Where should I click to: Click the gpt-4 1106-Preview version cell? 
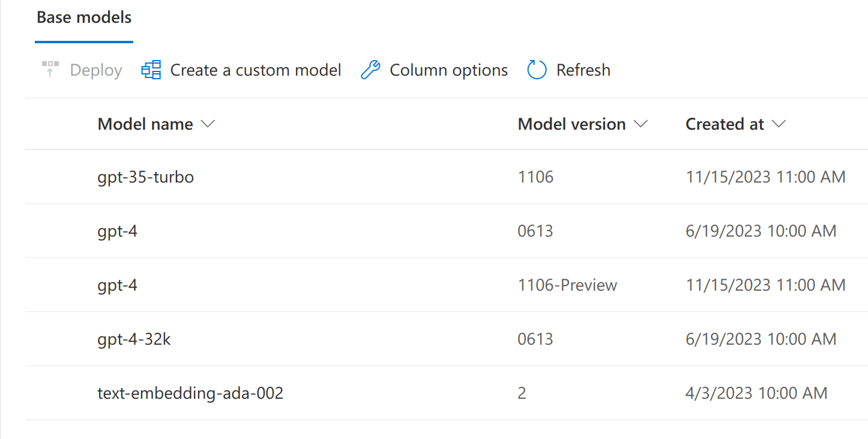click(x=567, y=285)
